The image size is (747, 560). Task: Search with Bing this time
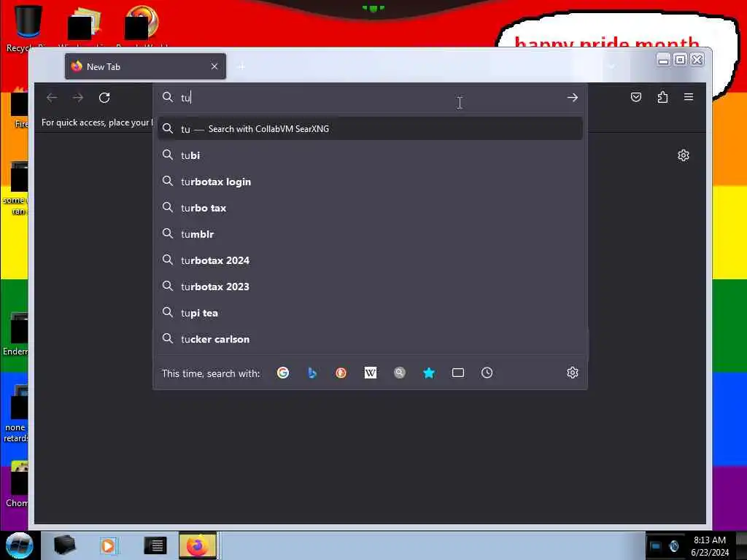pos(312,373)
